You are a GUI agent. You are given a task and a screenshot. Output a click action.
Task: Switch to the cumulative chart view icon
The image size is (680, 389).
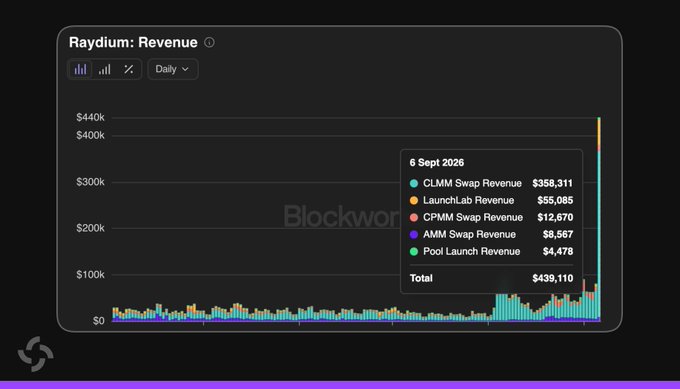(x=105, y=69)
